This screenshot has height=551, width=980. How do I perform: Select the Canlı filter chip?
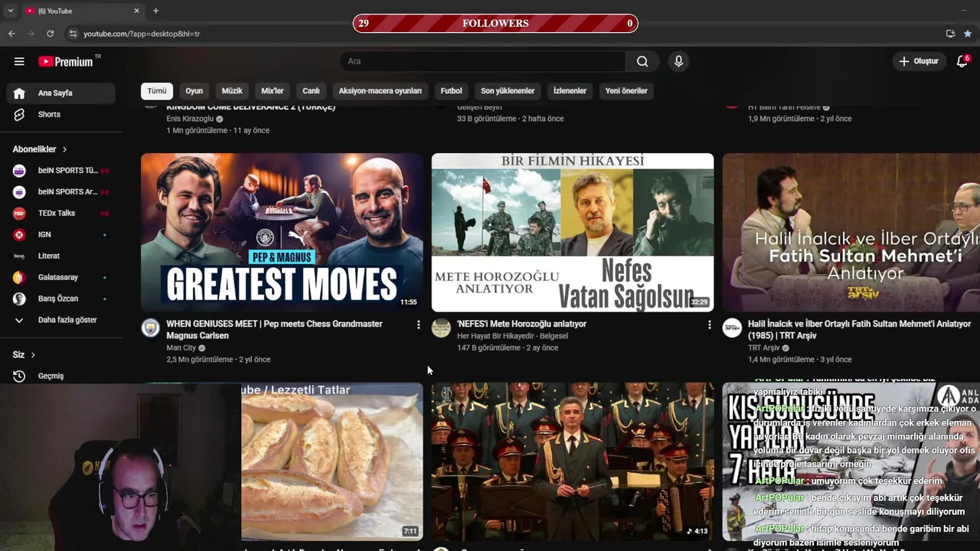click(x=311, y=90)
